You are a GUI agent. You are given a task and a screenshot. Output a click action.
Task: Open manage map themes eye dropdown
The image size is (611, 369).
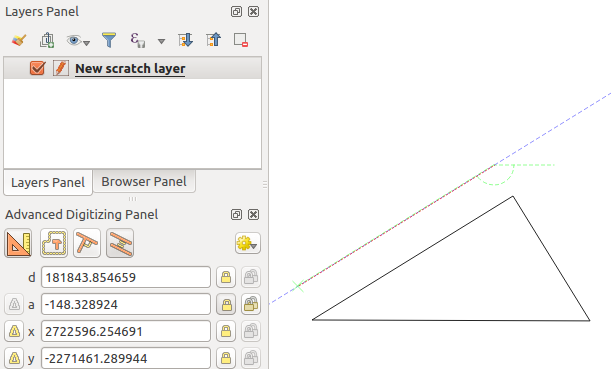click(x=78, y=40)
